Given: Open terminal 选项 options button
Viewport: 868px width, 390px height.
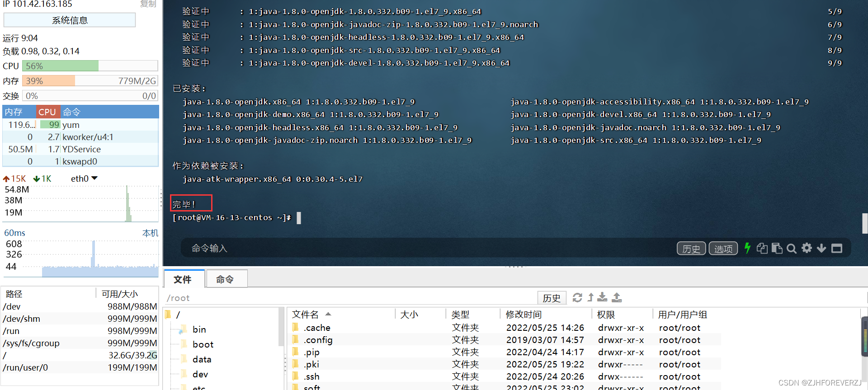Looking at the screenshot, I should tap(723, 249).
